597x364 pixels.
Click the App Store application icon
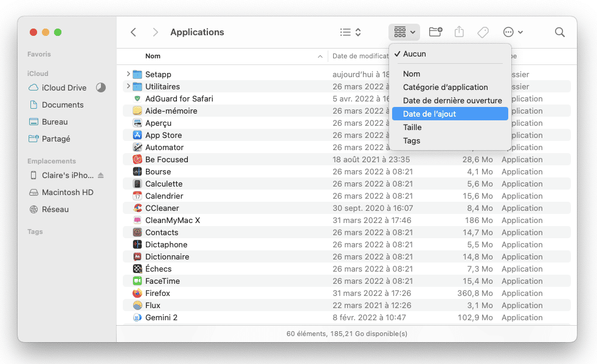pyautogui.click(x=137, y=135)
